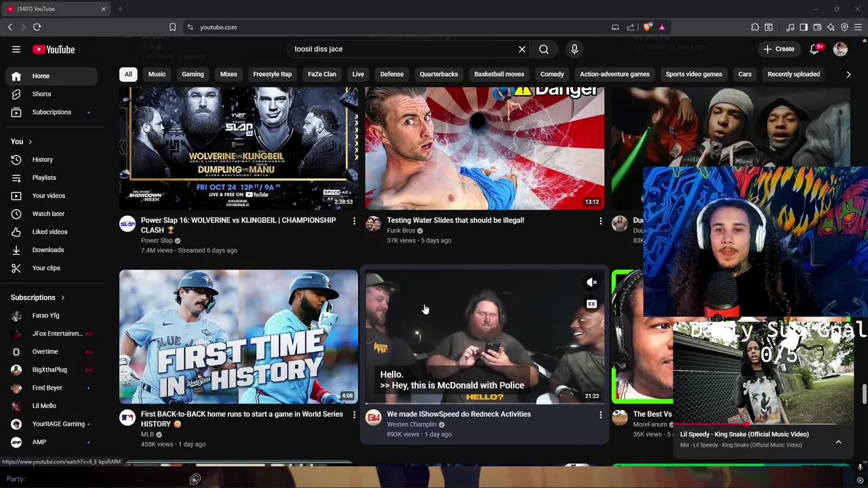Open a new browser tab

120,9
